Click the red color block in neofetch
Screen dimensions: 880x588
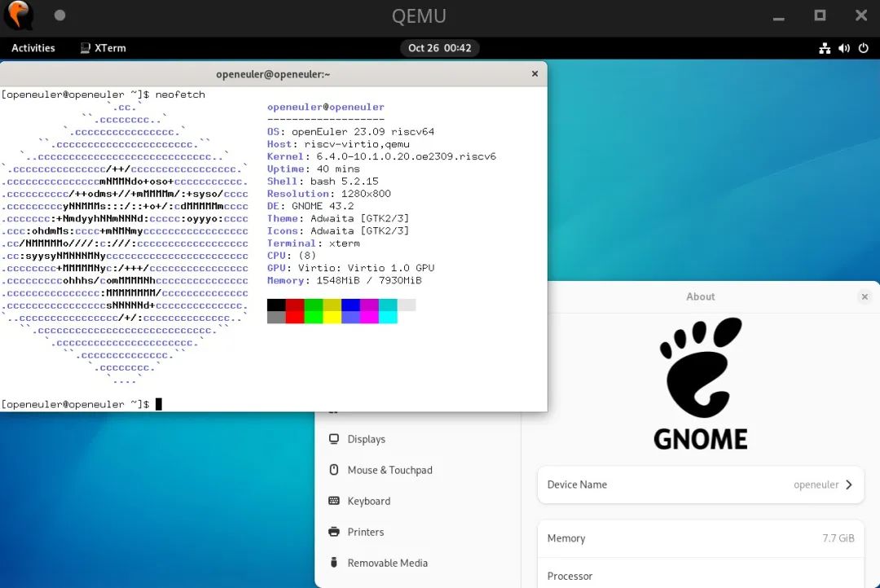(x=295, y=305)
